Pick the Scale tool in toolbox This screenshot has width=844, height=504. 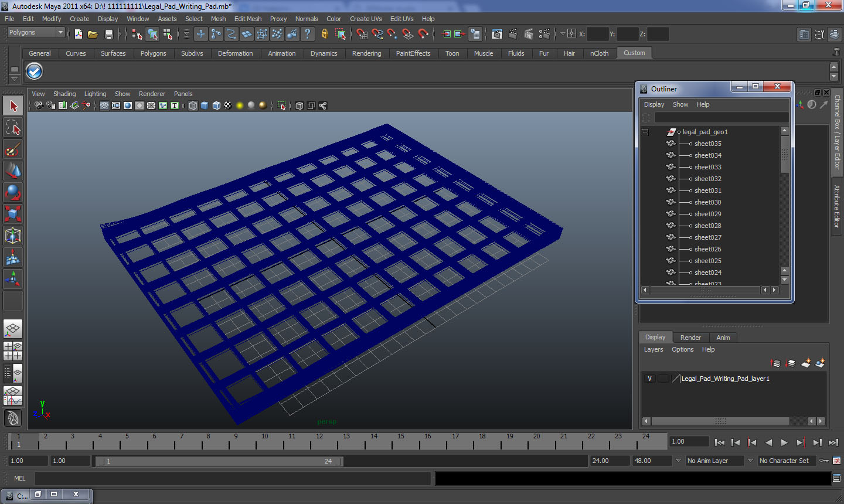tap(13, 214)
